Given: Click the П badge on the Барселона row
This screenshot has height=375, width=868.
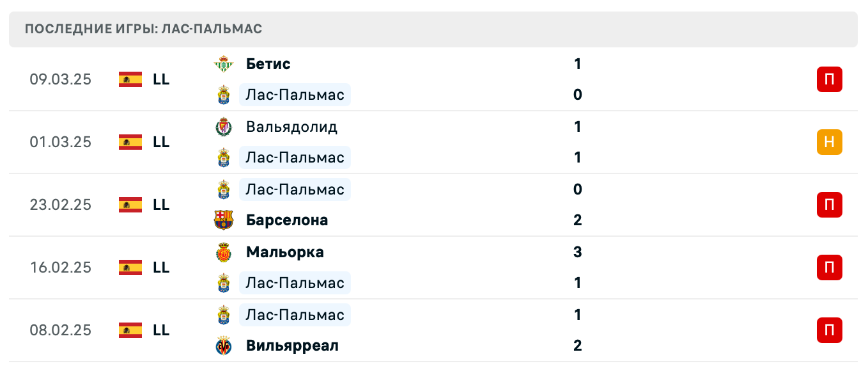Looking at the screenshot, I should pyautogui.click(x=830, y=205).
